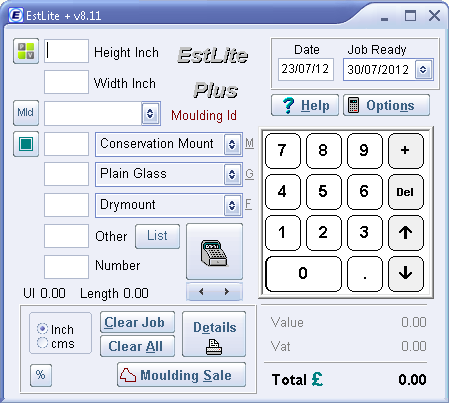The height and width of the screenshot is (403, 449).
Task: Click the Mld moulding button
Action: pos(26,113)
